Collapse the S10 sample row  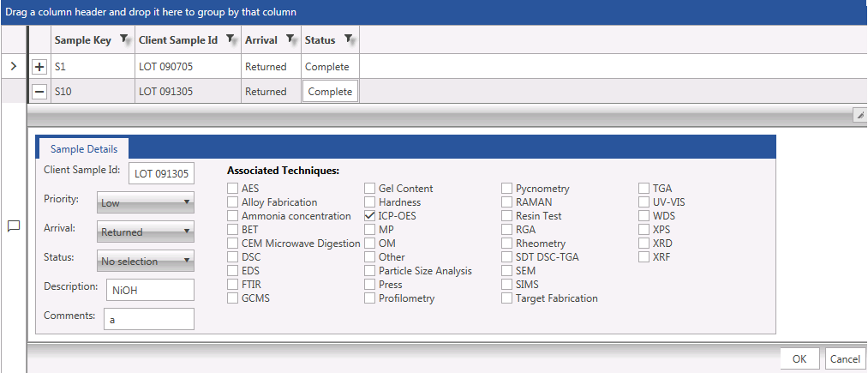click(x=39, y=91)
